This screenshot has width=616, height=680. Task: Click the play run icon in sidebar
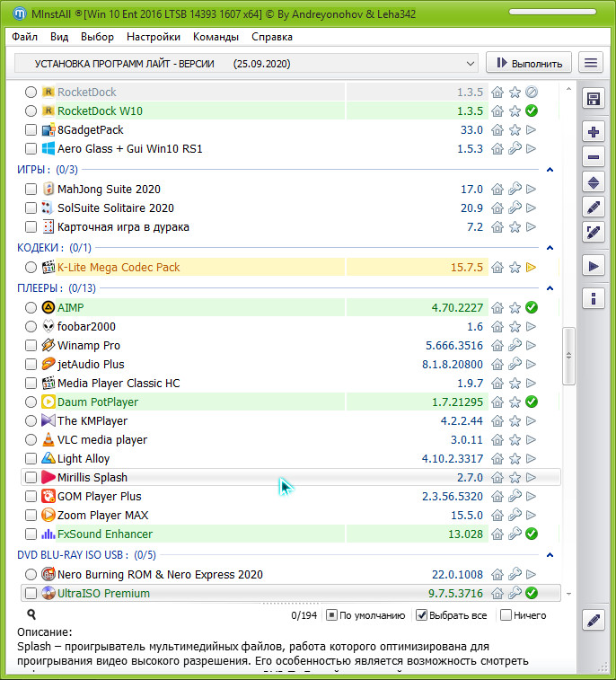(x=593, y=266)
